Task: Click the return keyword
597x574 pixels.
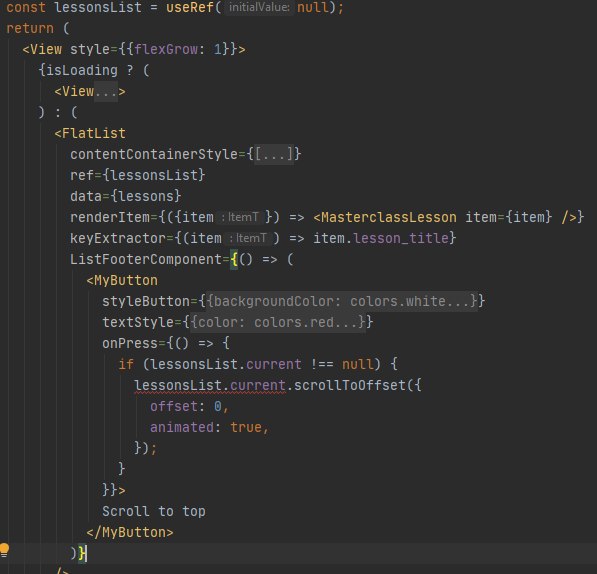Action: [30, 29]
